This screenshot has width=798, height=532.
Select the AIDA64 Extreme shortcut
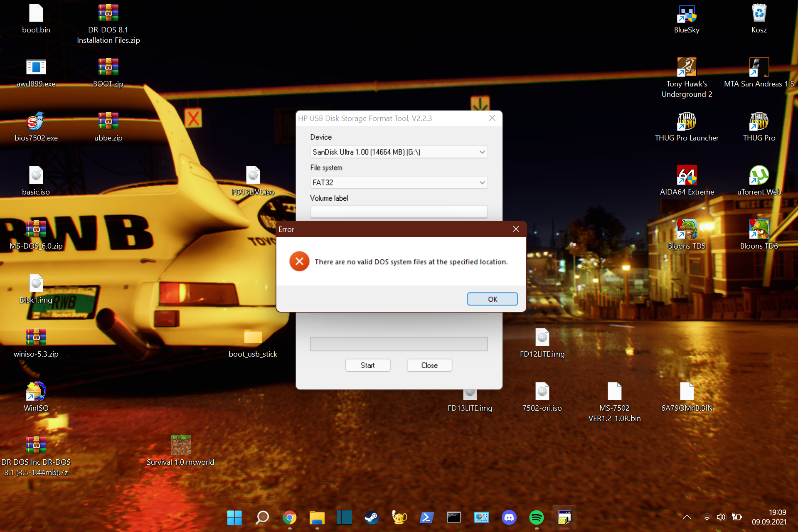687,175
